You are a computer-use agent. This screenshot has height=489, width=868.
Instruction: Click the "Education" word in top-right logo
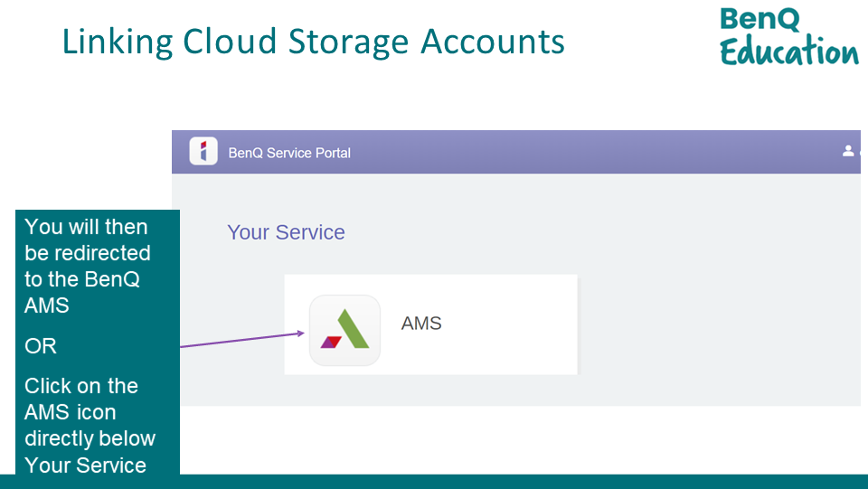pyautogui.click(x=788, y=52)
